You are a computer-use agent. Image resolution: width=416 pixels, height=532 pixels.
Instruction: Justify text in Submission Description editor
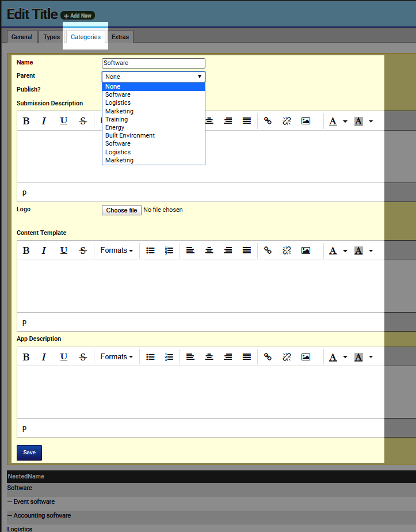[247, 121]
